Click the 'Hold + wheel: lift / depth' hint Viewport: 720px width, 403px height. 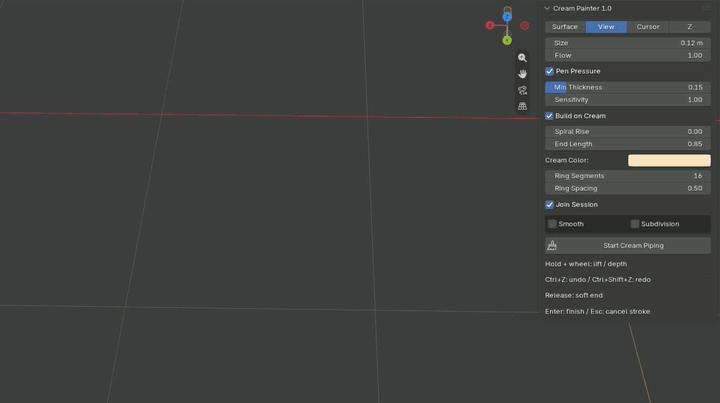tap(586, 264)
